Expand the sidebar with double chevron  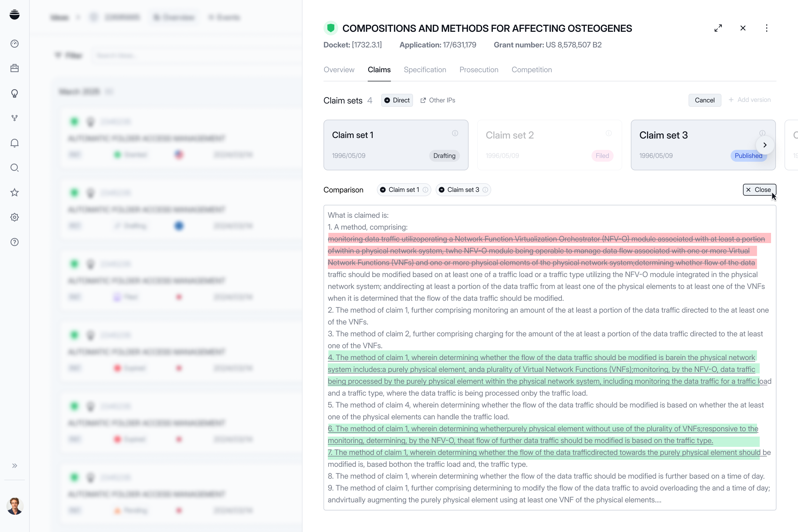tap(14, 465)
